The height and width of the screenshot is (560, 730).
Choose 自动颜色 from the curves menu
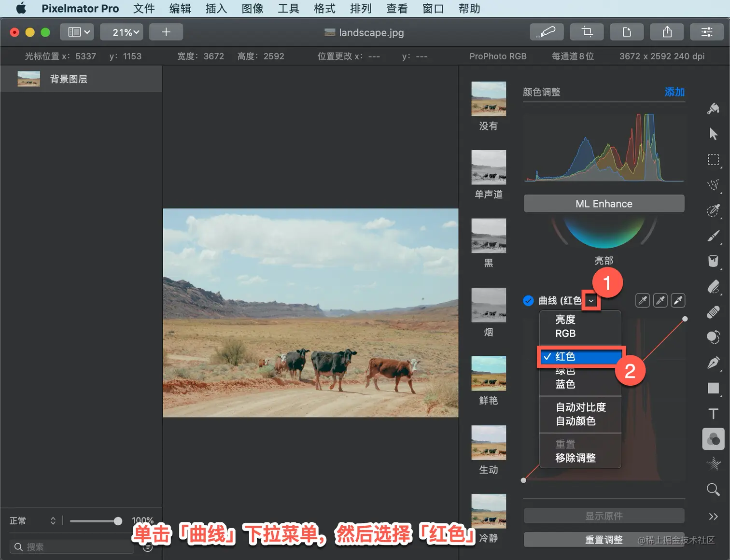coord(580,421)
